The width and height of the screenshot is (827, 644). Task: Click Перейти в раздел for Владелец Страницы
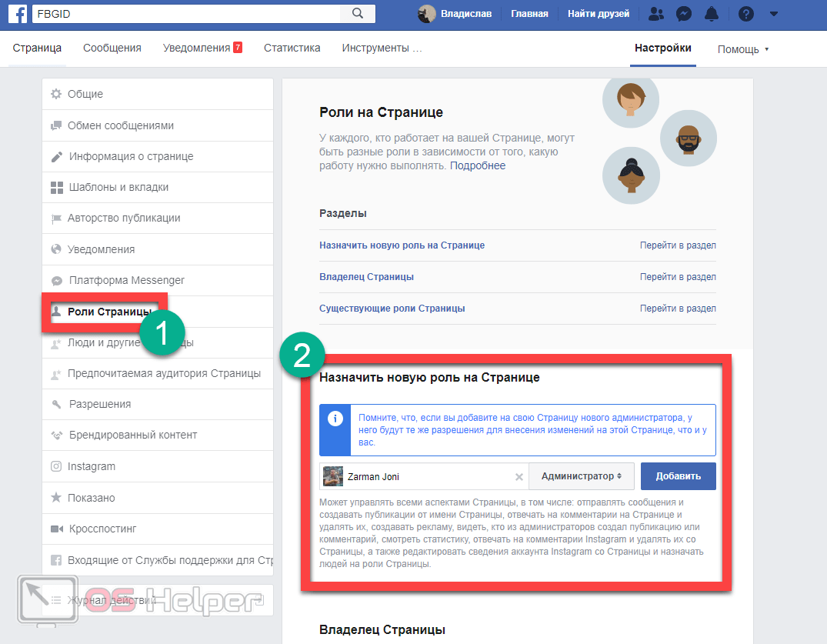pos(678,277)
